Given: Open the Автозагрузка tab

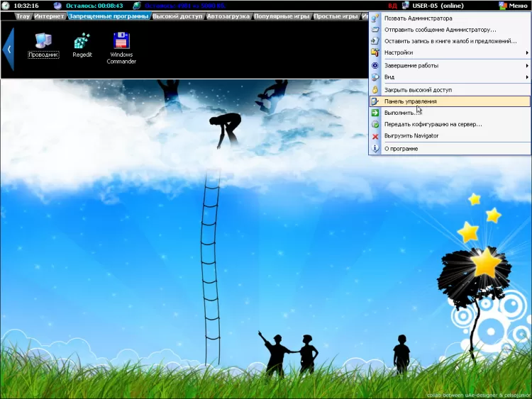Looking at the screenshot, I should 228,16.
